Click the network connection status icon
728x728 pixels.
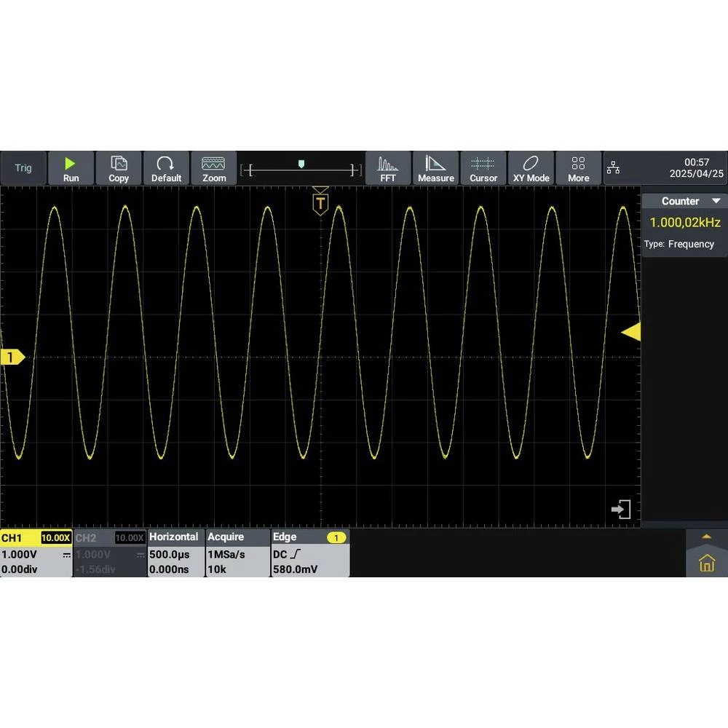click(x=614, y=168)
